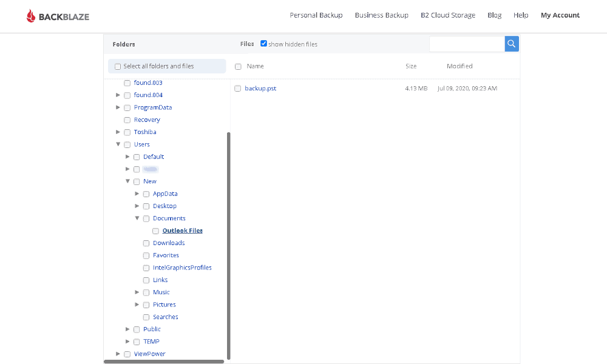
Task: Expand the ViewPower folder arrow
Action: tap(118, 354)
